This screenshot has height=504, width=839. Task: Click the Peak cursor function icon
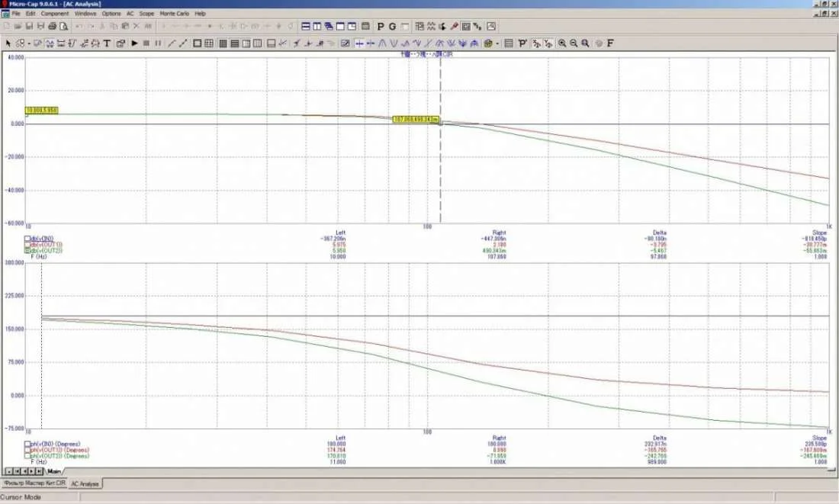(x=382, y=43)
